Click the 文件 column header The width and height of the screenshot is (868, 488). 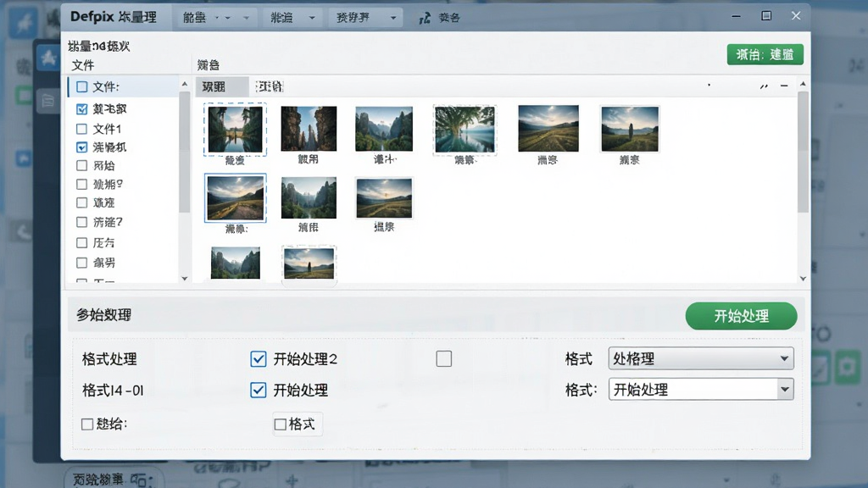pyautogui.click(x=83, y=65)
